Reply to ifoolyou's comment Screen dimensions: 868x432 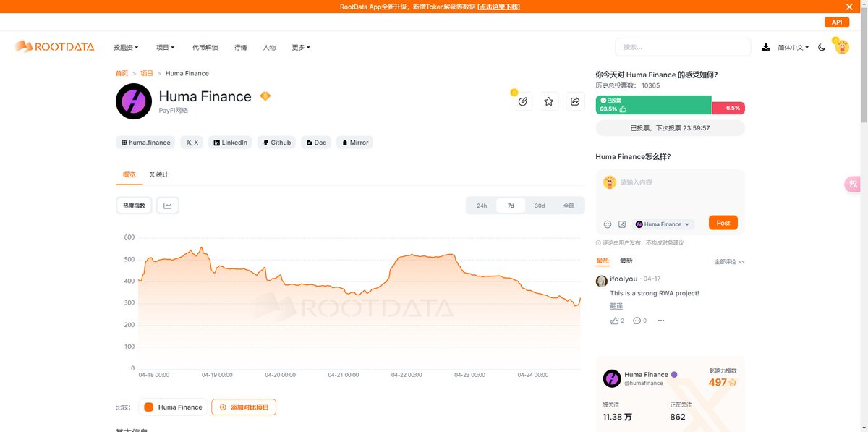[x=639, y=321]
